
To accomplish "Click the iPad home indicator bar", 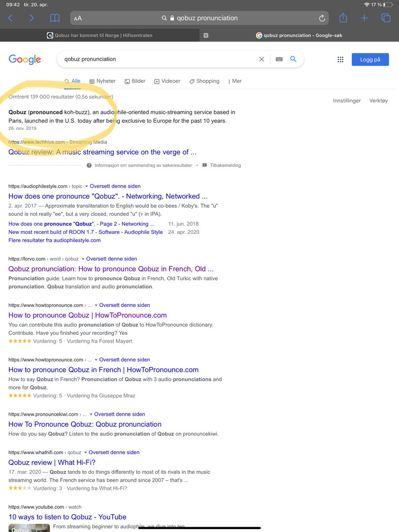I will click(x=199, y=528).
